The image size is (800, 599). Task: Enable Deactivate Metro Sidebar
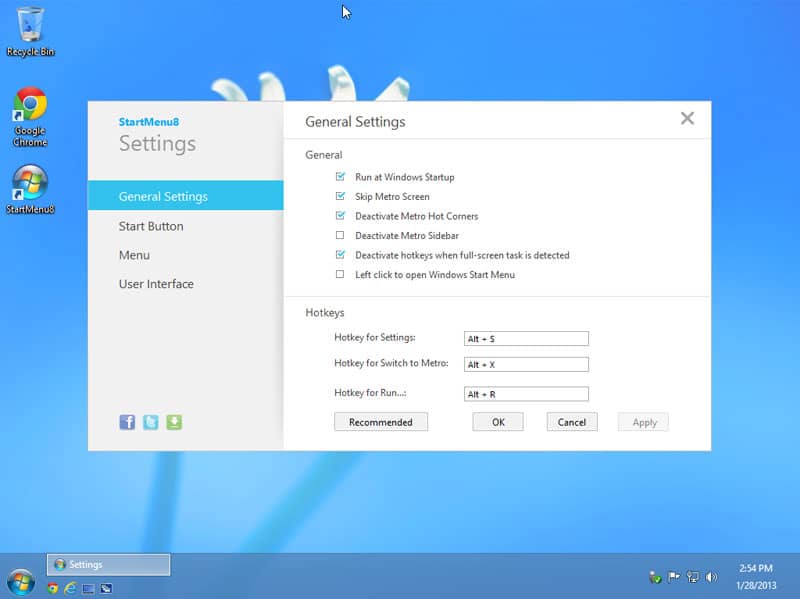point(340,235)
